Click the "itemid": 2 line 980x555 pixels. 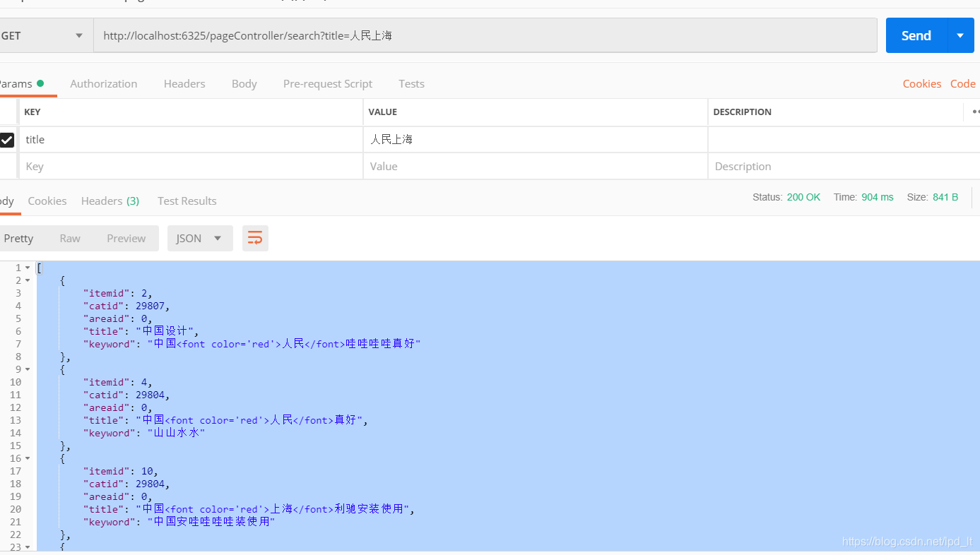(x=118, y=293)
